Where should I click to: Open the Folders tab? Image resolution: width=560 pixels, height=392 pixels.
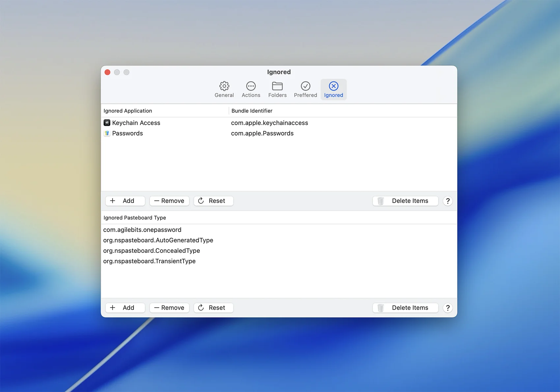[277, 89]
